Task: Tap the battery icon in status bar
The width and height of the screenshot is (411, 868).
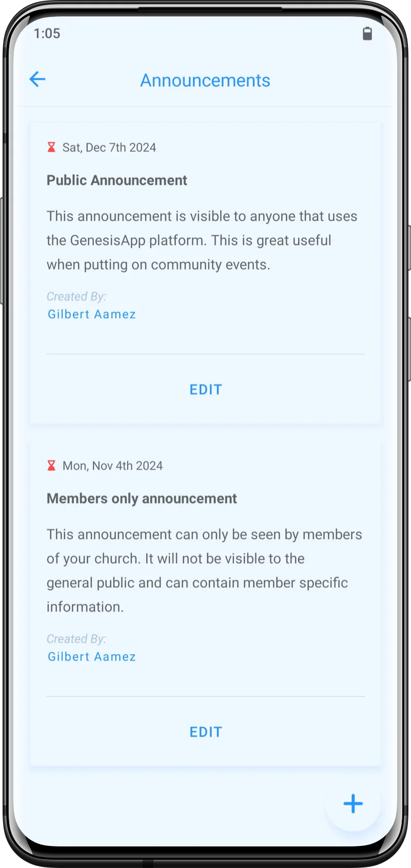Action: tap(367, 34)
